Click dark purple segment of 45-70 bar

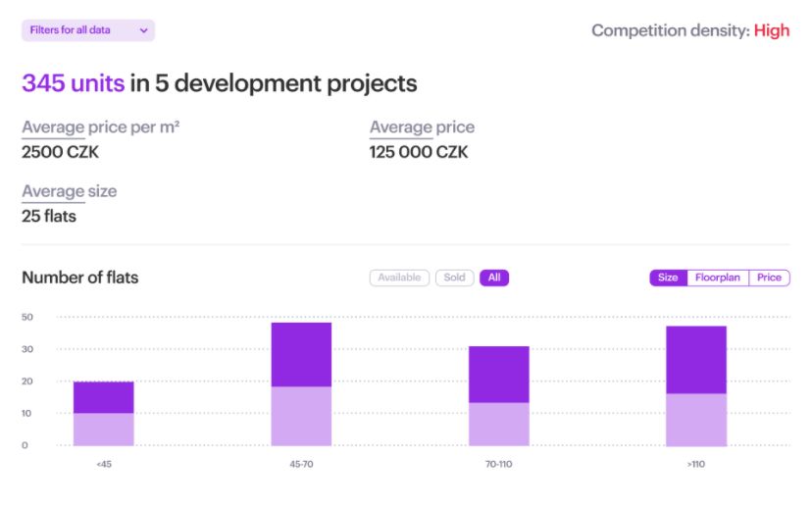301,355
